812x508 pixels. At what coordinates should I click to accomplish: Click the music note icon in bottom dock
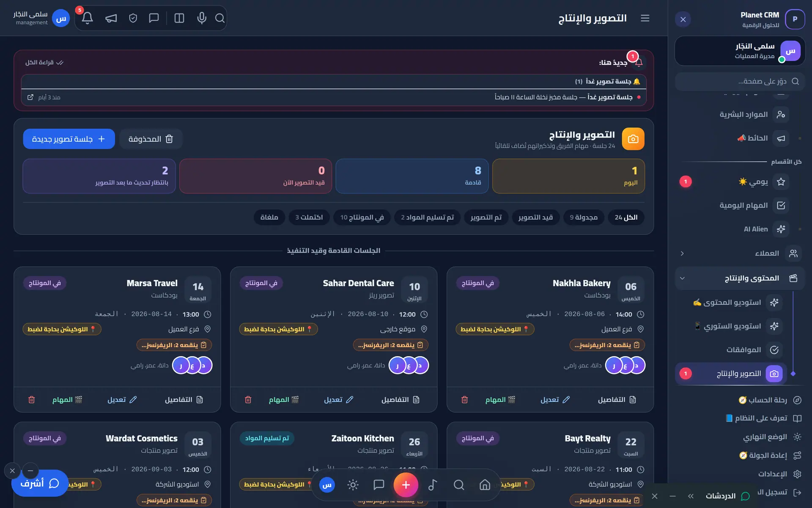pyautogui.click(x=433, y=485)
